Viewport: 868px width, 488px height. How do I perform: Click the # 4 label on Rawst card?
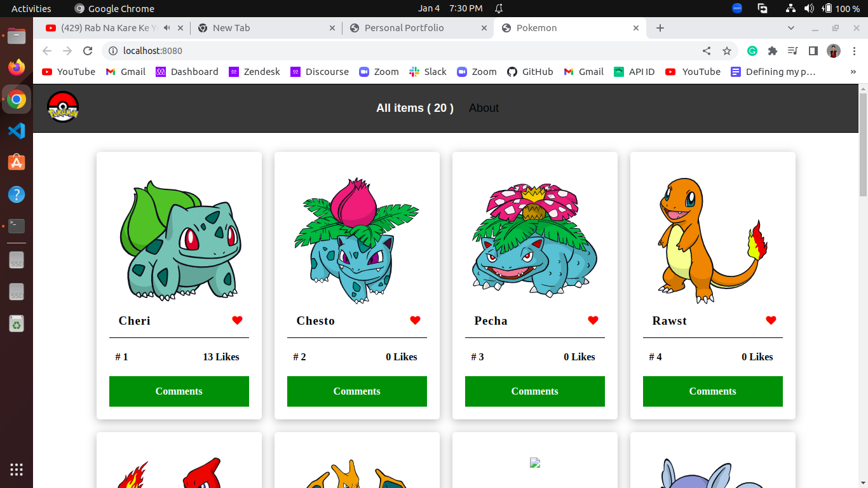tap(655, 357)
